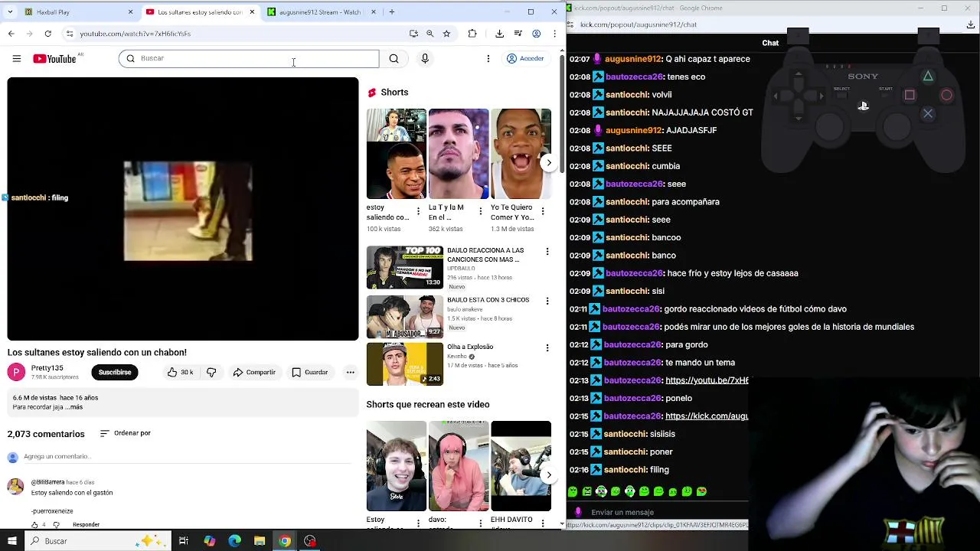Expand the description with '...más'
The width and height of the screenshot is (980, 551).
coord(74,407)
